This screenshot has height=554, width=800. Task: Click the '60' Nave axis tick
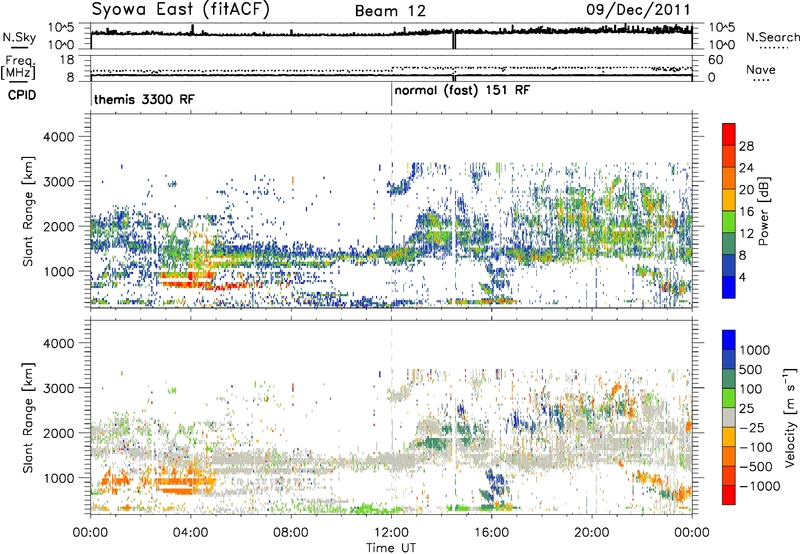(716, 60)
